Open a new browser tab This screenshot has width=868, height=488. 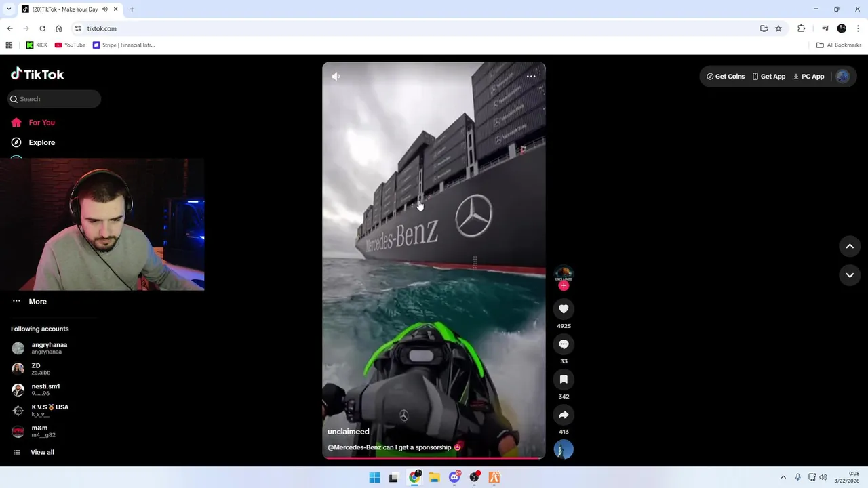[x=132, y=9]
